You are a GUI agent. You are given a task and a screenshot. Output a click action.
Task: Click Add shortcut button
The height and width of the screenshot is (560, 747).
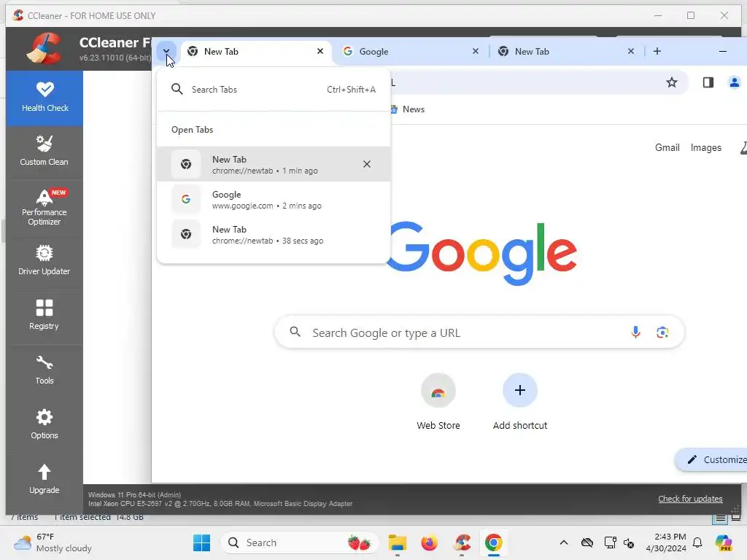pyautogui.click(x=519, y=402)
